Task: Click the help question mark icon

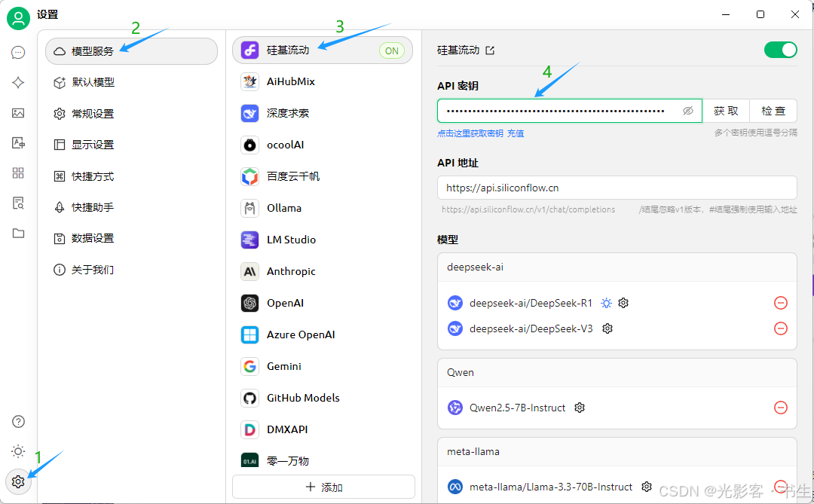Action: pos(18,421)
